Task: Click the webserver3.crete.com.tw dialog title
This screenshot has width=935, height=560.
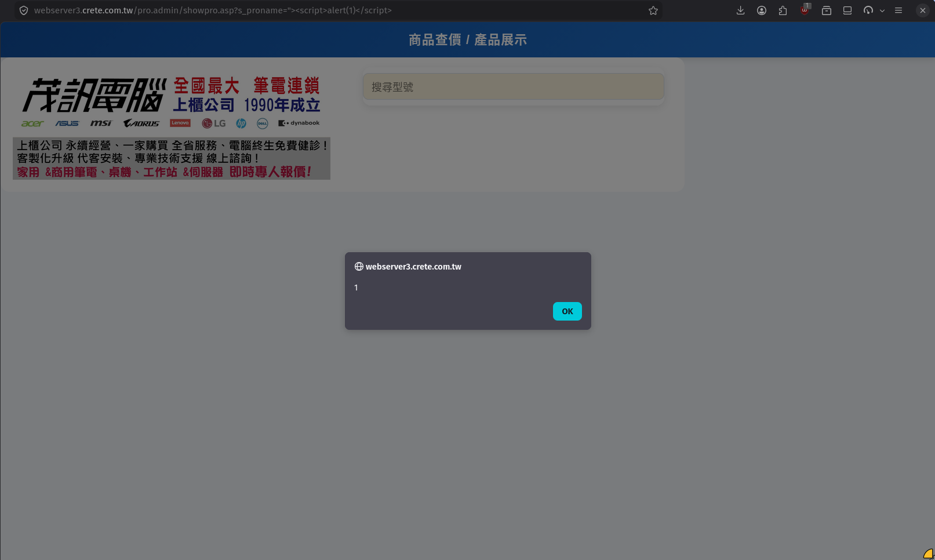Action: click(413, 267)
